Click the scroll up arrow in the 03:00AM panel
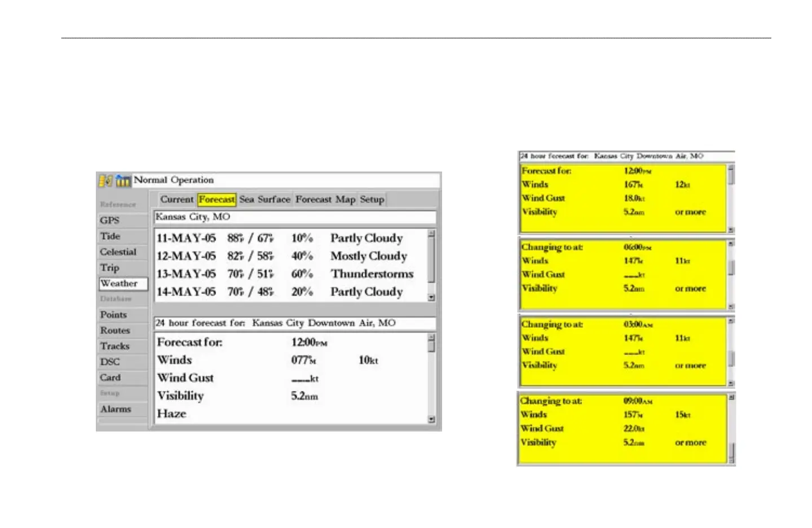The width and height of the screenshot is (812, 528). 731,321
